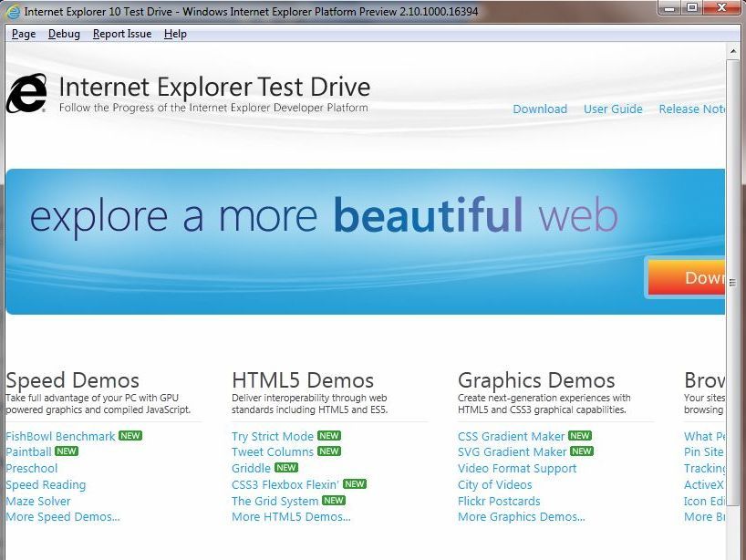The height and width of the screenshot is (560, 746).
Task: Click the scrollbar up arrow
Action: coord(735,52)
